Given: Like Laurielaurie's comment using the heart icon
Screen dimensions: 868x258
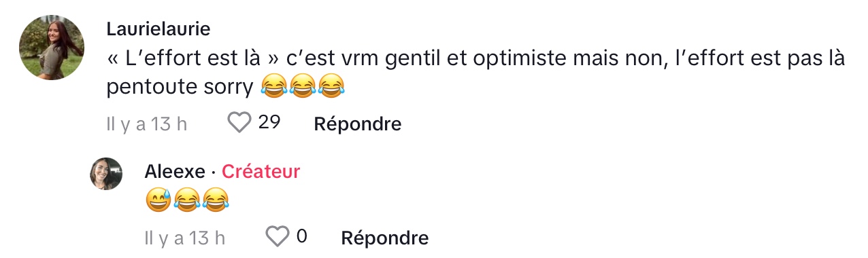Looking at the screenshot, I should pyautogui.click(x=239, y=123).
